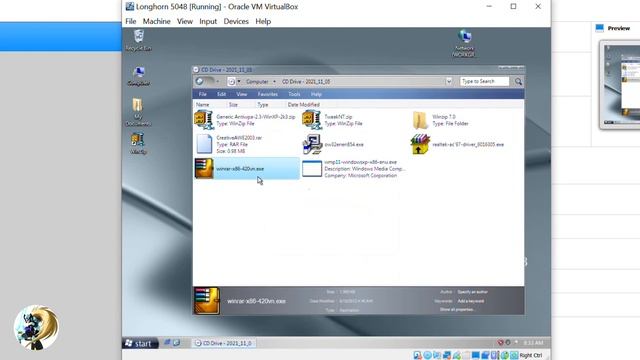The width and height of the screenshot is (640, 360).
Task: Sort by Type column header
Action: [263, 105]
